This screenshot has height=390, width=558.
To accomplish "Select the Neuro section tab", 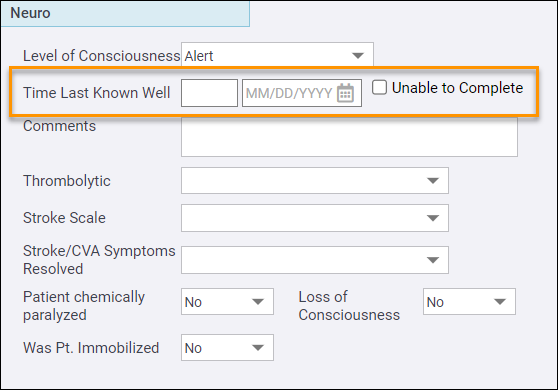I will click(x=125, y=14).
